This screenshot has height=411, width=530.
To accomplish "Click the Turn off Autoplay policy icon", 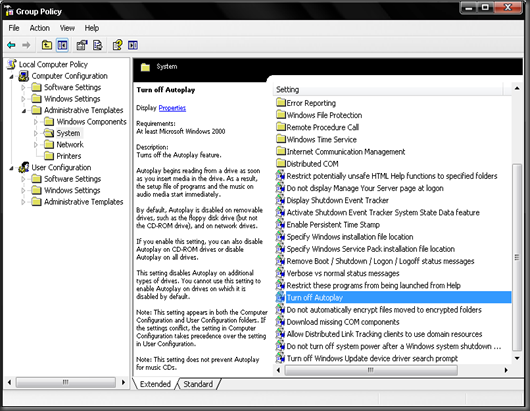I will (x=280, y=297).
